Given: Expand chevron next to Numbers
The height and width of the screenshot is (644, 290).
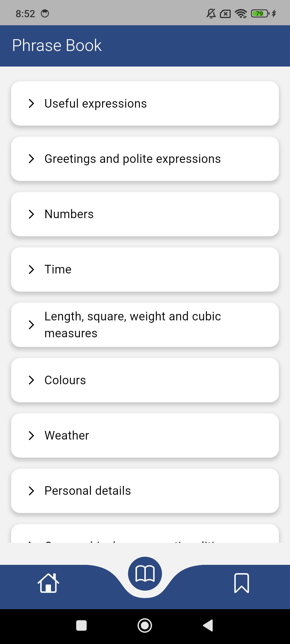Looking at the screenshot, I should (31, 214).
